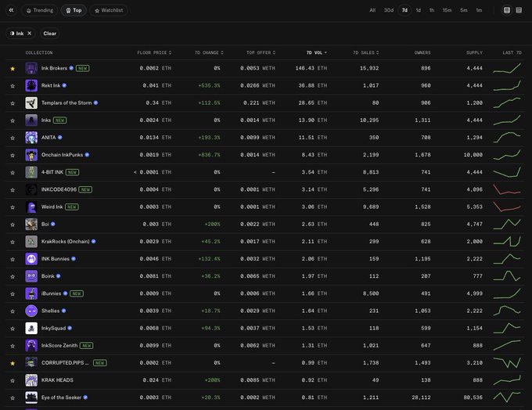Select the All time range
The image size is (532, 410).
[x=372, y=10]
